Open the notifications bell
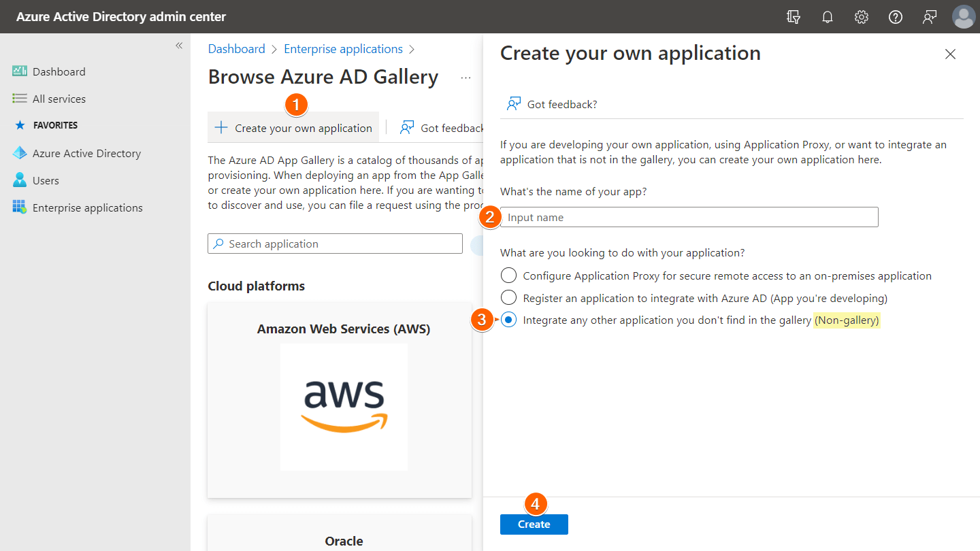 tap(828, 17)
